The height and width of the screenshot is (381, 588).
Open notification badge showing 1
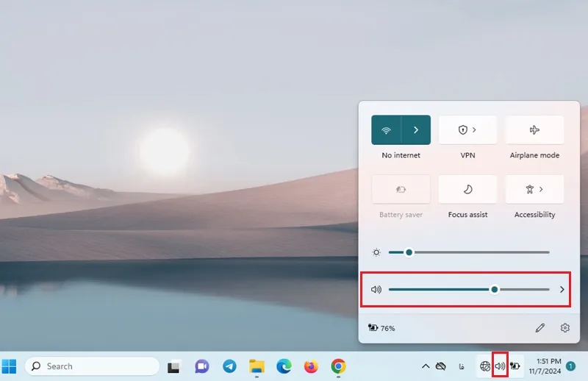coord(571,366)
